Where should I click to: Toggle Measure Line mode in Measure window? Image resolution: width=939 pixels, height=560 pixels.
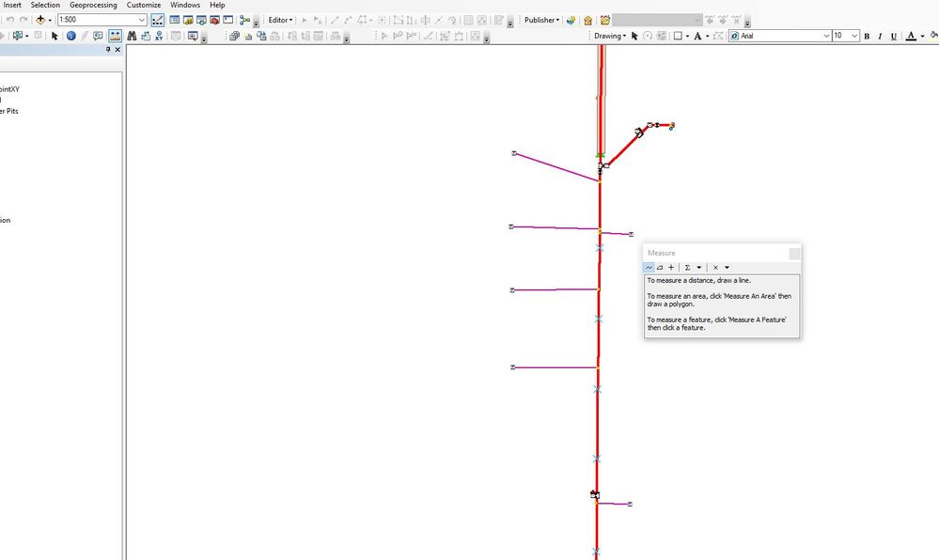tap(649, 268)
